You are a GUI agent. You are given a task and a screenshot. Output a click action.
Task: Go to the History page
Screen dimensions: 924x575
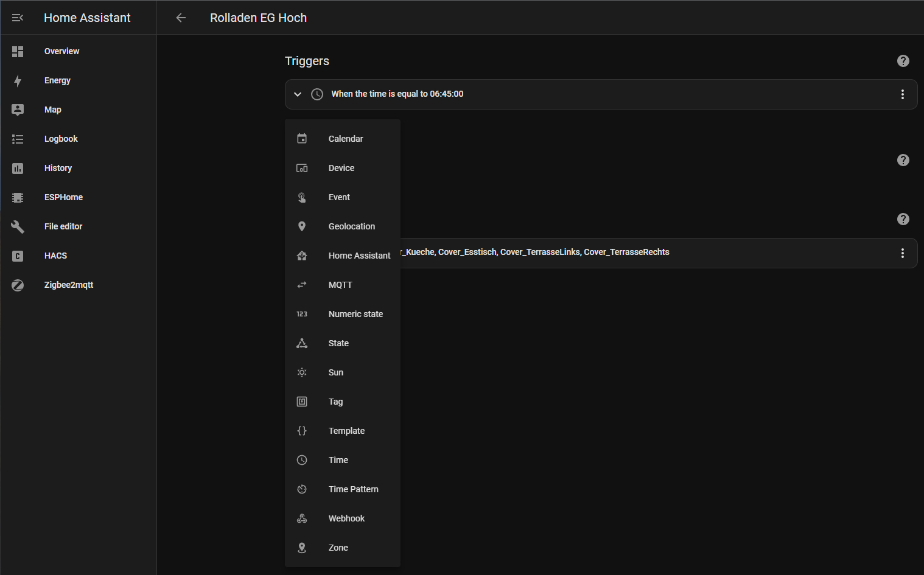58,168
